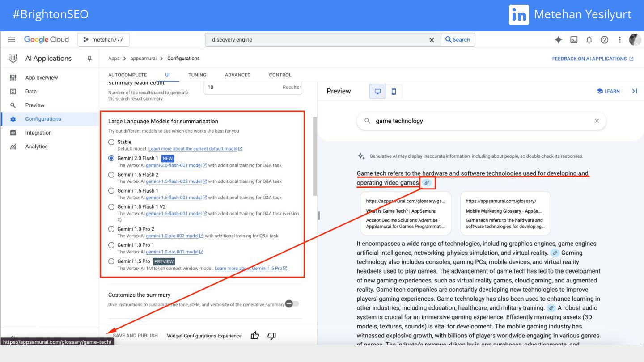Switch preview to mobile view
Viewport: 644px width, 362px height.
pos(394,91)
